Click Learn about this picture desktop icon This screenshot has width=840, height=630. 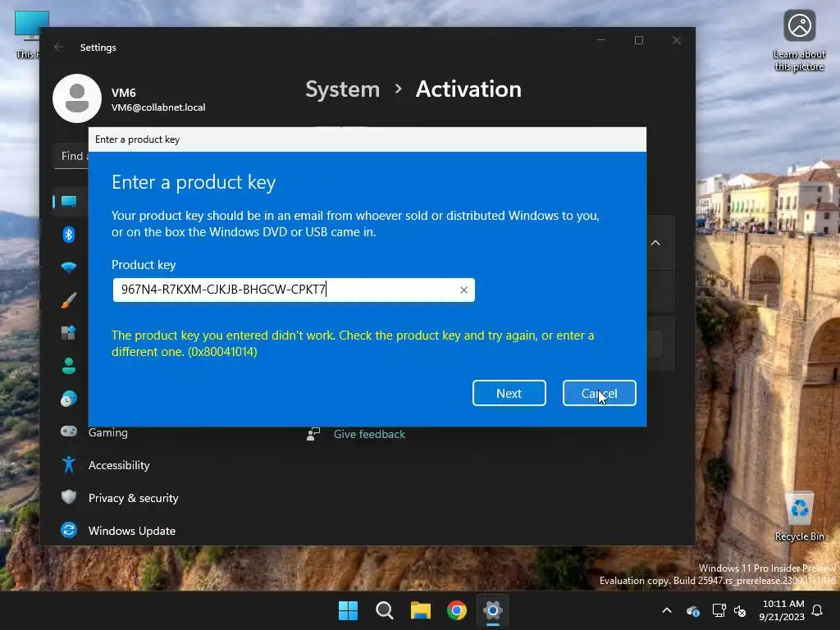click(799, 41)
